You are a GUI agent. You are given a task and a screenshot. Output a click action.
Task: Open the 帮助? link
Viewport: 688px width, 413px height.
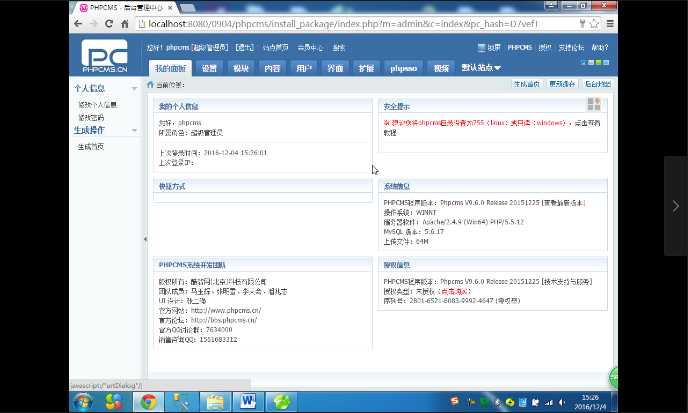tap(599, 47)
